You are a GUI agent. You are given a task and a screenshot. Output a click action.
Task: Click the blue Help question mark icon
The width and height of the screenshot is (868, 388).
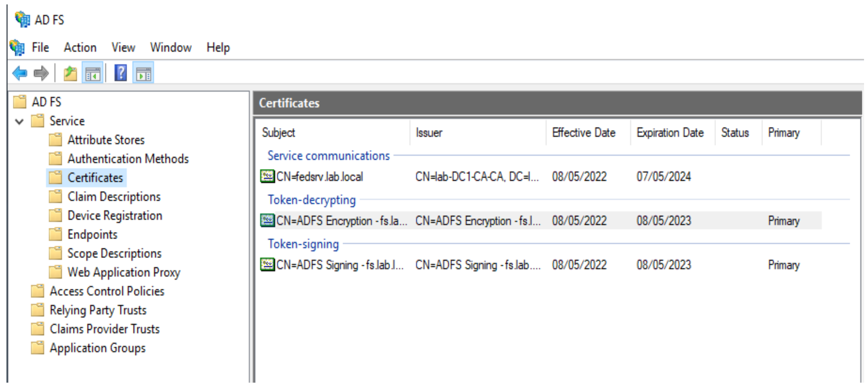click(x=120, y=73)
